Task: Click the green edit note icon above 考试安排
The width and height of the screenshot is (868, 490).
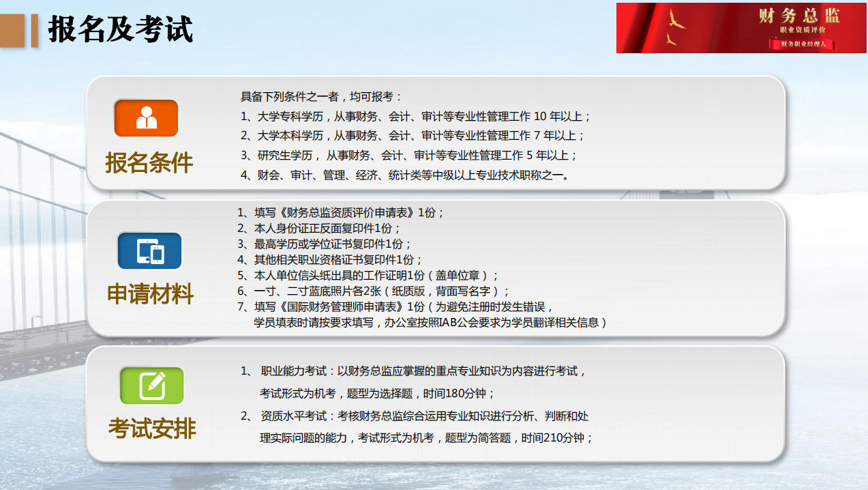Action: coord(152,385)
